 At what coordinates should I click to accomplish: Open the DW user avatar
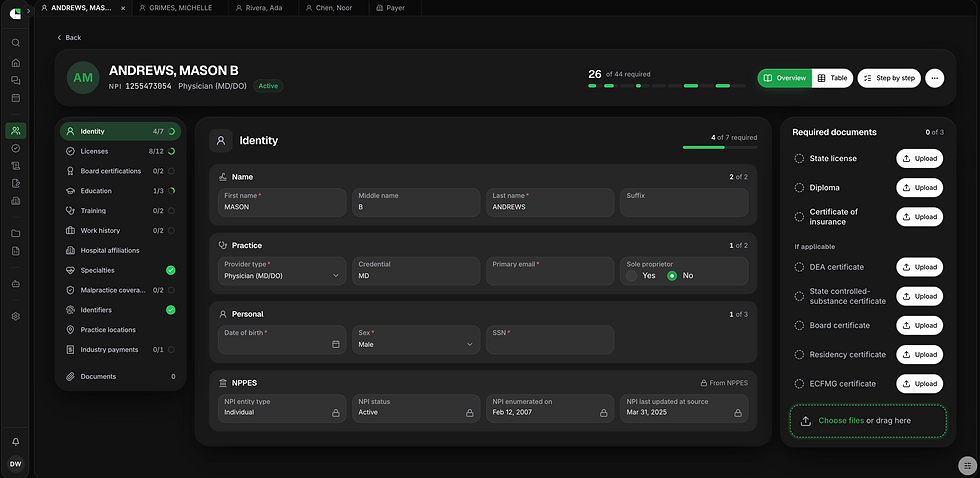16,464
